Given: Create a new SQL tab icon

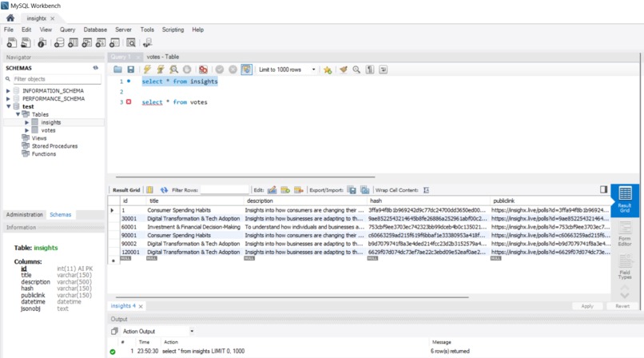Looking at the screenshot, I should 12,42.
